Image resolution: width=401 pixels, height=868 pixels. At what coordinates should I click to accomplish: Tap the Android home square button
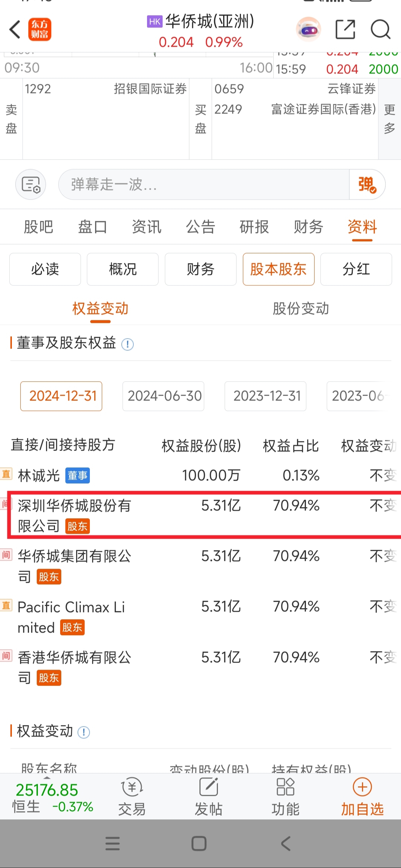pyautogui.click(x=199, y=843)
